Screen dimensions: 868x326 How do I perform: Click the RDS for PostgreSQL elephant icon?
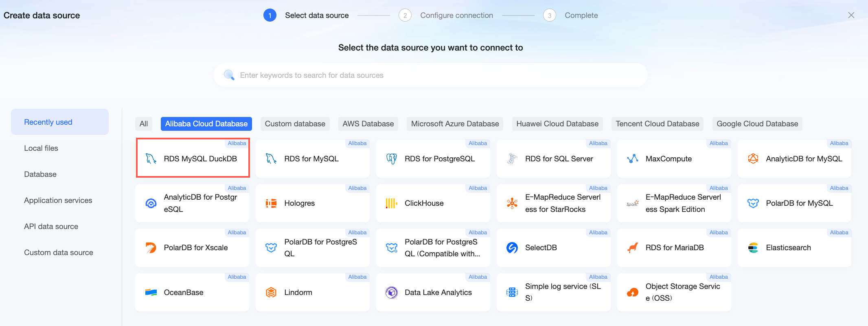click(392, 159)
